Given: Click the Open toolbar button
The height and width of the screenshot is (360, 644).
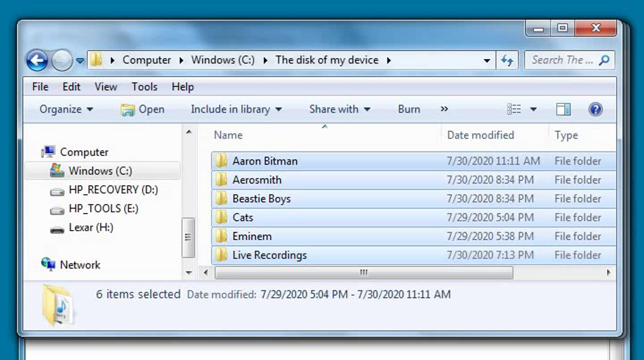Looking at the screenshot, I should click(142, 109).
